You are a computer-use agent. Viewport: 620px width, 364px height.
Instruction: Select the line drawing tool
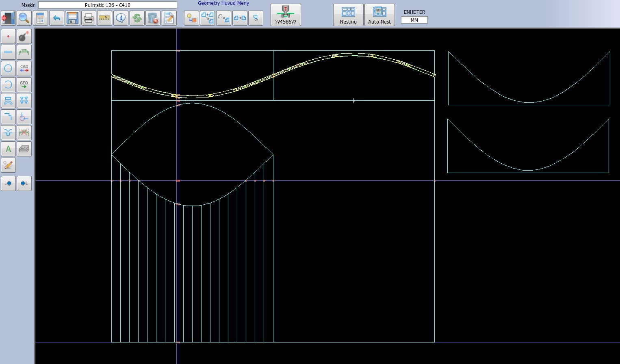[8, 52]
